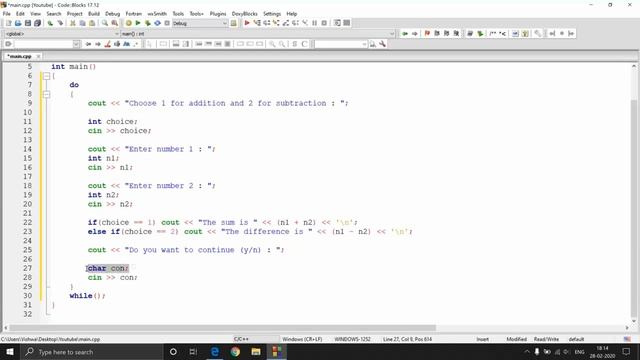Open the Plugins menu
This screenshot has height=360, width=640.
tap(218, 13)
